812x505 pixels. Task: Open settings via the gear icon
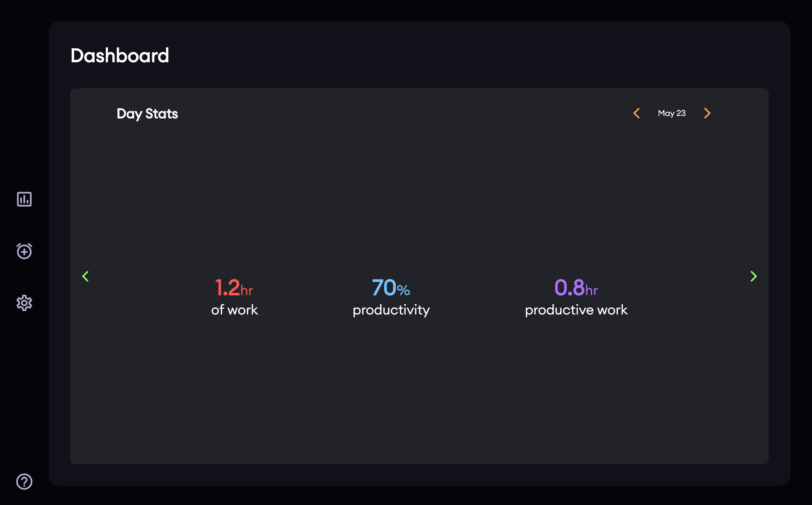(24, 303)
